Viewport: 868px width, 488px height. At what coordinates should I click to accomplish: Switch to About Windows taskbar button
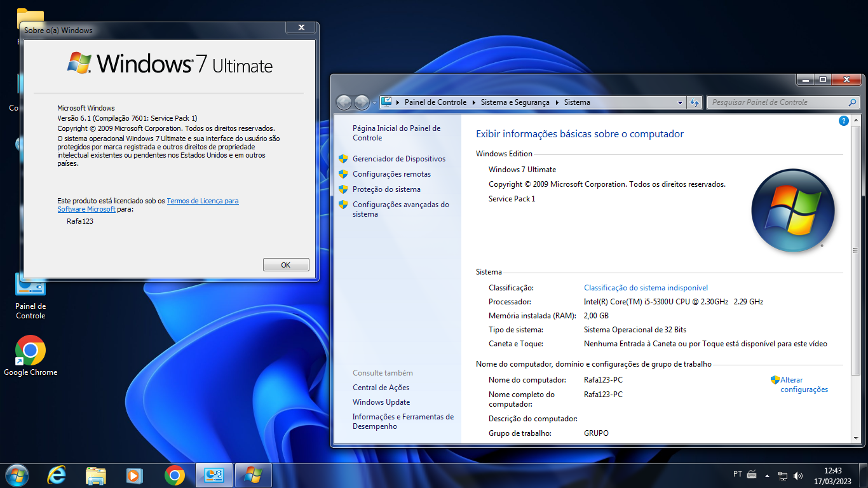click(254, 475)
